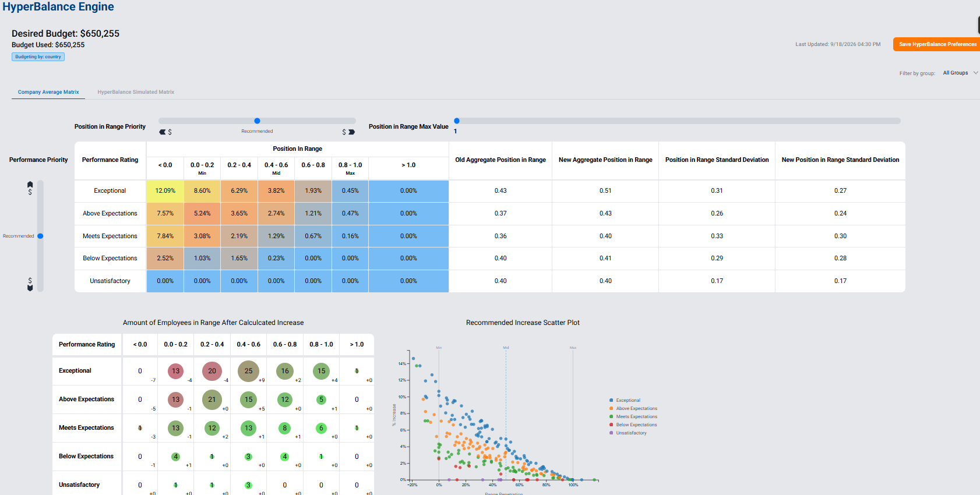This screenshot has height=495, width=980.
Task: Click the bottom tag icon of Performance Priority slider
Action: [30, 288]
